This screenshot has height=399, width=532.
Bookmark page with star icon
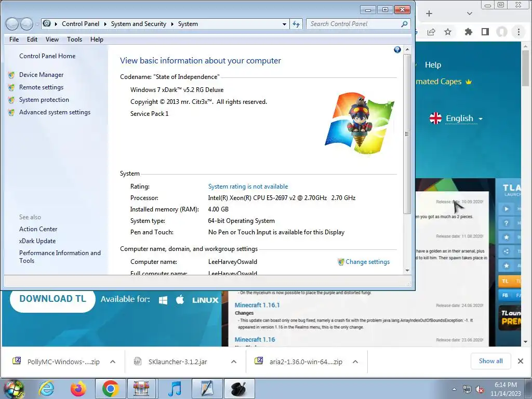coord(448,32)
